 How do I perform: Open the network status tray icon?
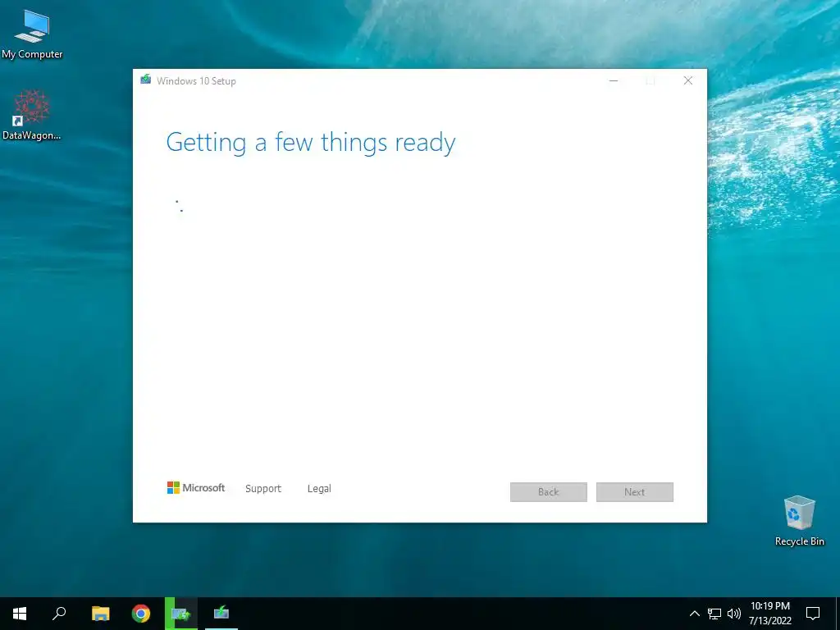(x=714, y=614)
